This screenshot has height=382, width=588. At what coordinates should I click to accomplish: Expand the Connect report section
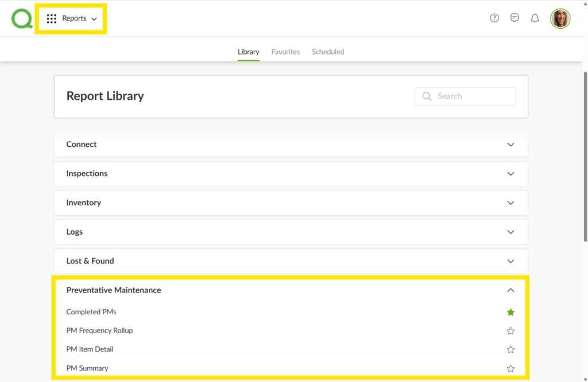510,145
